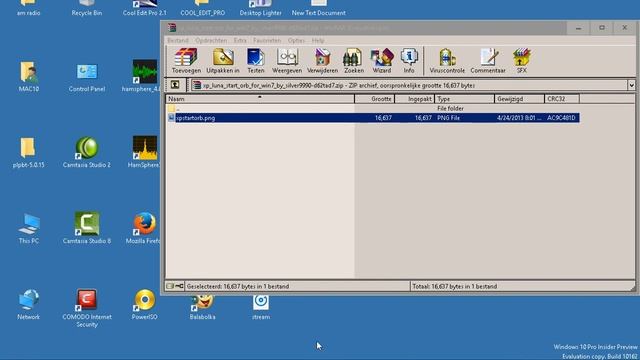Image resolution: width=640 pixels, height=360 pixels.
Task: Run the Testen archive tool
Action: click(x=256, y=60)
